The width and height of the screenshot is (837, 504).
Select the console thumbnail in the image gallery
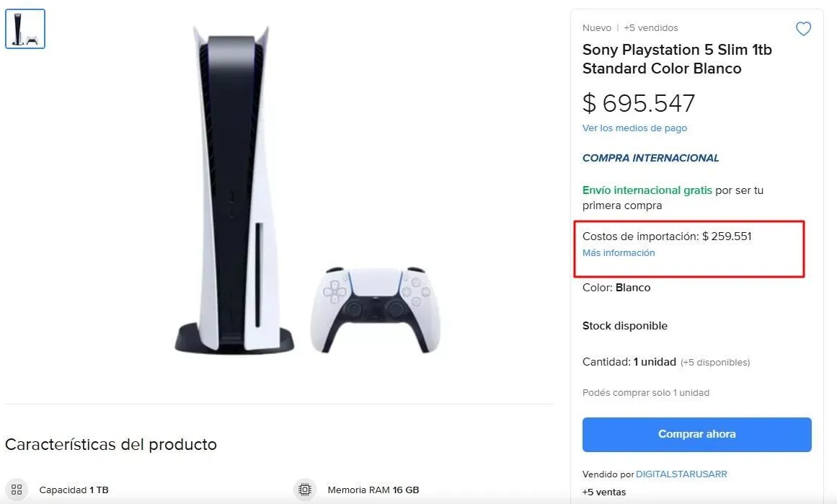pos(25,29)
